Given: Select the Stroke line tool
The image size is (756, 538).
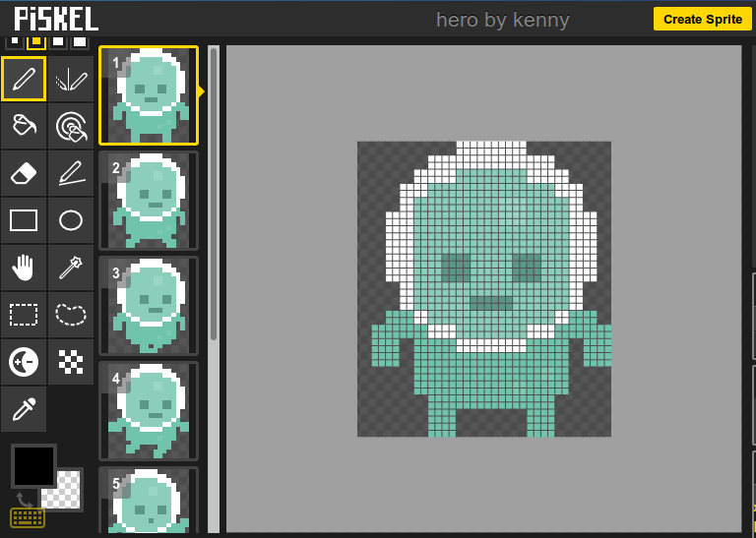Looking at the screenshot, I should point(71,173).
